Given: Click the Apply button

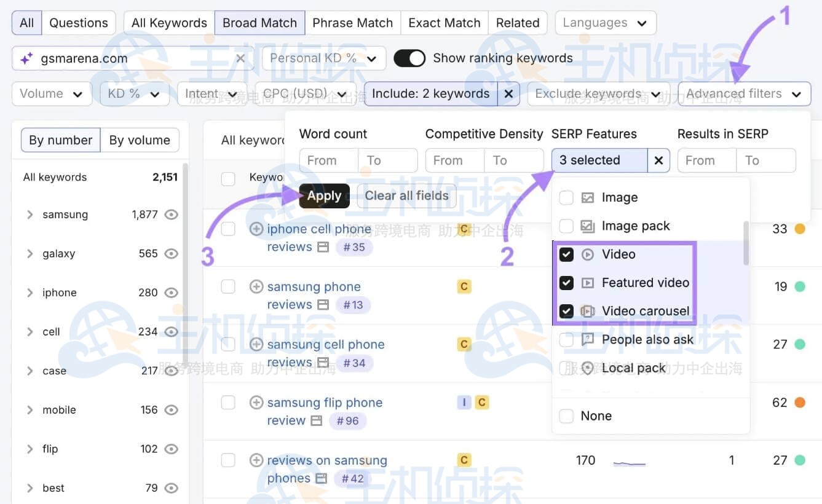Looking at the screenshot, I should [x=324, y=196].
